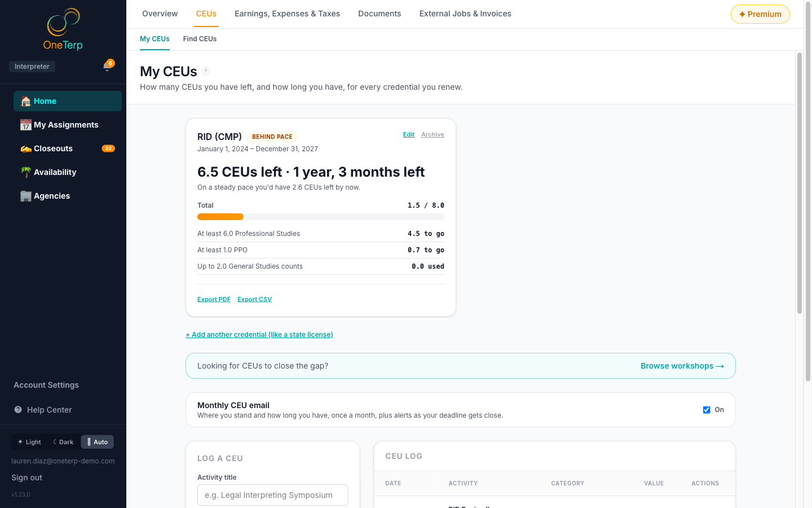812x508 pixels.
Task: Click the '0.7 to go' PPO value
Action: pyautogui.click(x=426, y=250)
